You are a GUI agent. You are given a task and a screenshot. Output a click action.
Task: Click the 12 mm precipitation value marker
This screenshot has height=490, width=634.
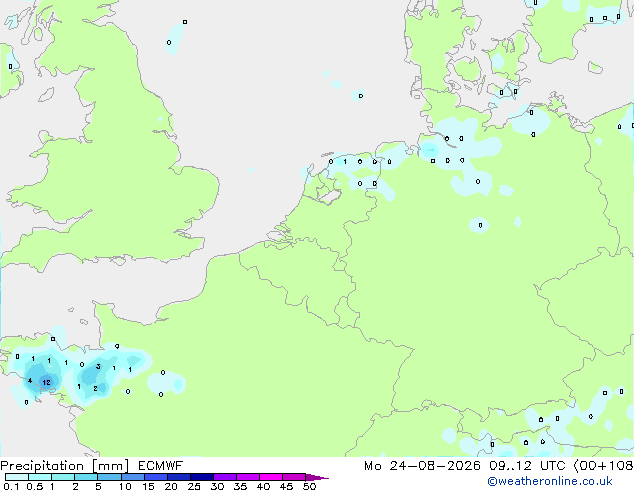(46, 382)
